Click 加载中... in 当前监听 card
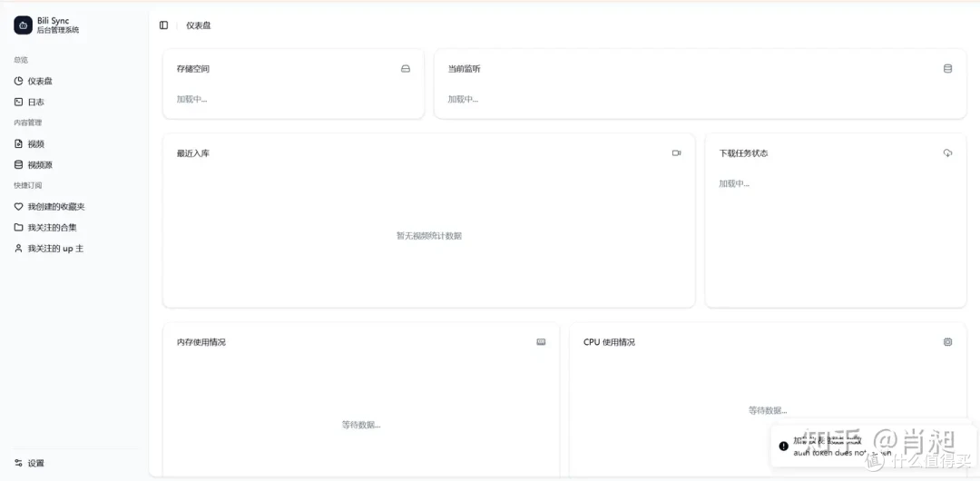The width and height of the screenshot is (980, 481). [x=463, y=100]
